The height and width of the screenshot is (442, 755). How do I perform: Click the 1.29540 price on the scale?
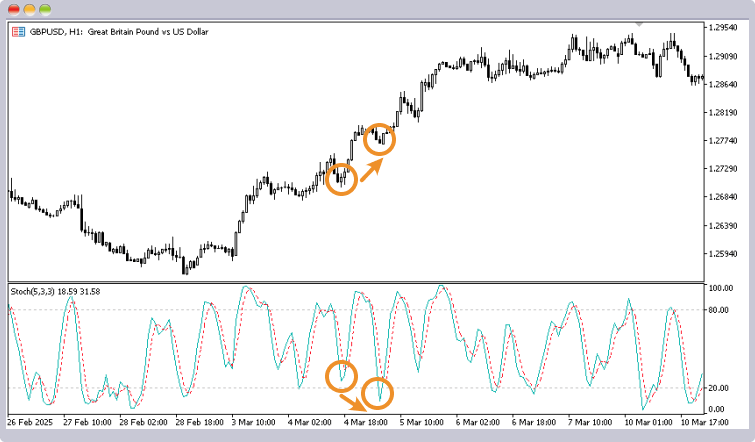coord(726,27)
